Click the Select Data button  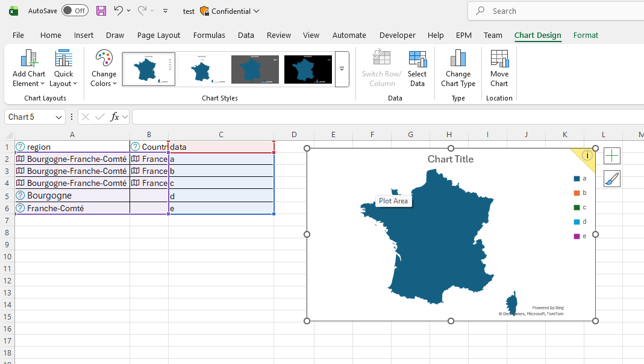tap(417, 69)
